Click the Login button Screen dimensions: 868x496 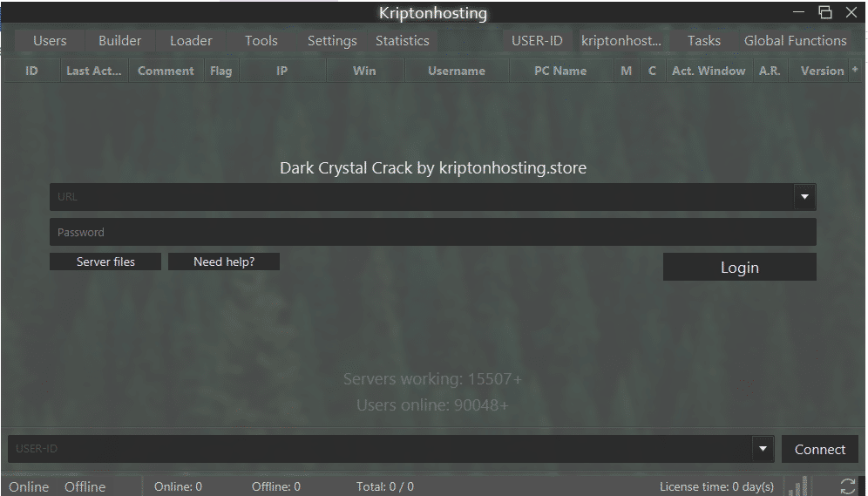point(740,267)
